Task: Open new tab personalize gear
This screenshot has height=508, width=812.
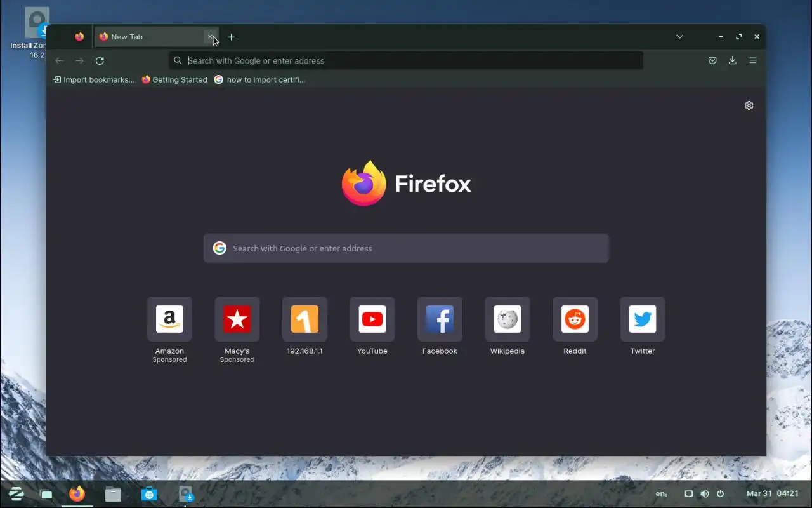Action: pyautogui.click(x=749, y=105)
